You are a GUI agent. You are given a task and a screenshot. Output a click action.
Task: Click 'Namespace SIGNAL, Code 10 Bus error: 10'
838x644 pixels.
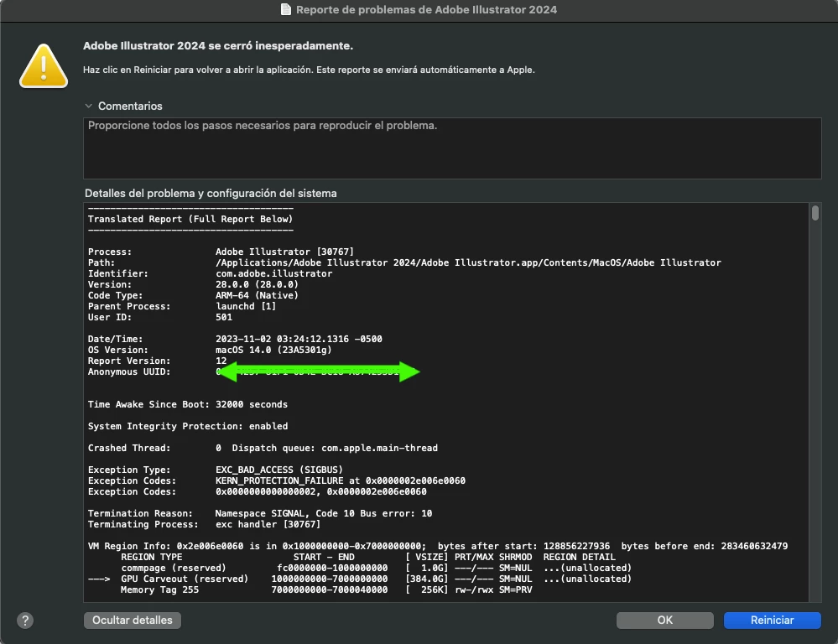[x=323, y=513]
